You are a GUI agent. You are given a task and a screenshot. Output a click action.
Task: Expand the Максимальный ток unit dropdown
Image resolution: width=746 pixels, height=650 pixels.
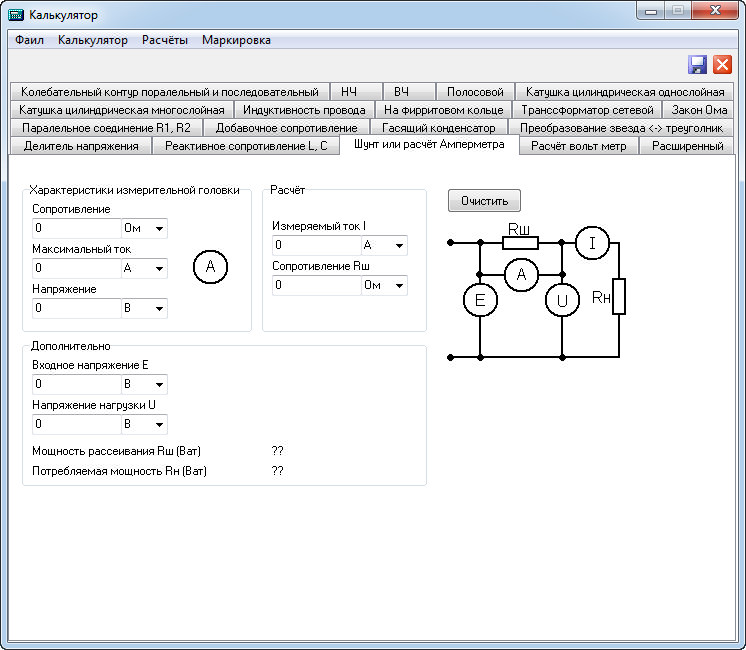(x=144, y=268)
